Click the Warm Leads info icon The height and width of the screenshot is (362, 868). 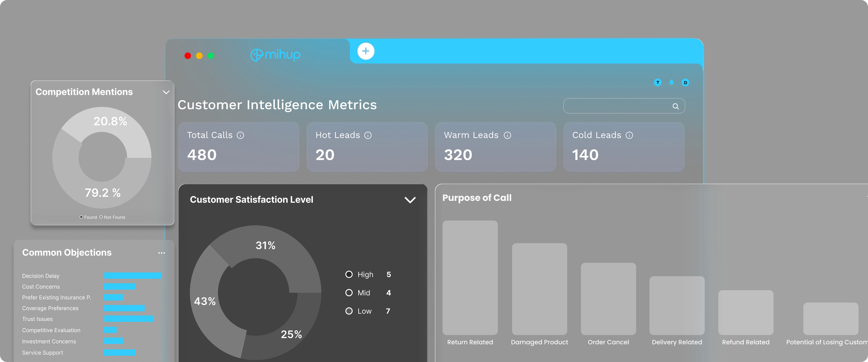(x=507, y=135)
